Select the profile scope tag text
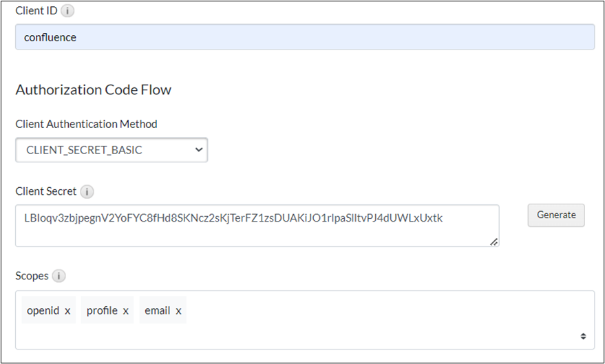The height and width of the screenshot is (364, 605). tap(102, 311)
